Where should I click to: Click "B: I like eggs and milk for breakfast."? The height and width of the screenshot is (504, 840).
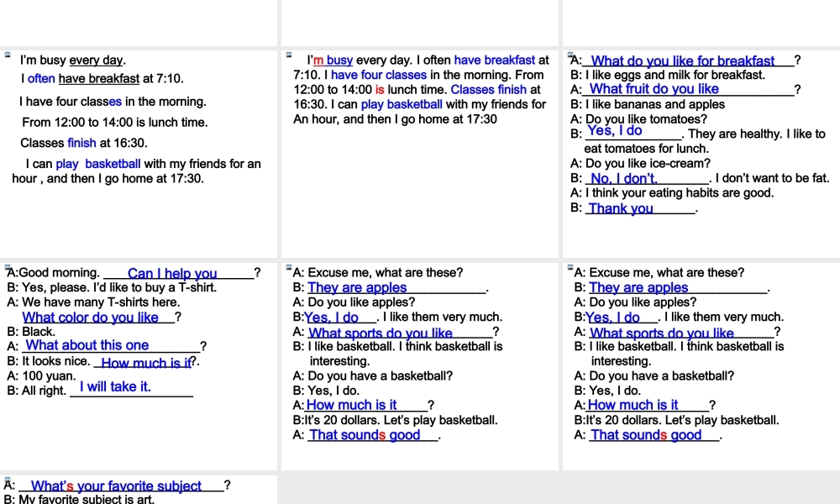(x=668, y=75)
